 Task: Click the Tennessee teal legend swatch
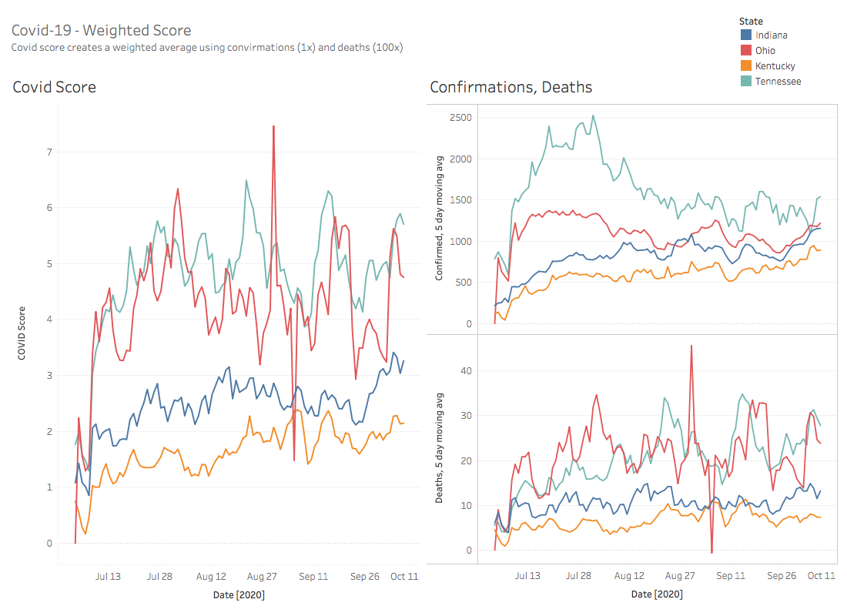[745, 82]
